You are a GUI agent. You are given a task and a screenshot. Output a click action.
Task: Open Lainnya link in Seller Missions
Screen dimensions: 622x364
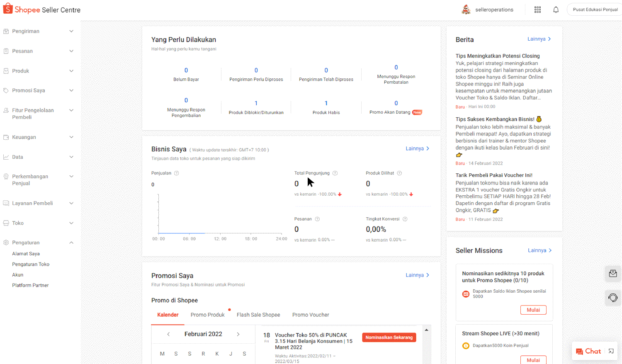point(539,250)
